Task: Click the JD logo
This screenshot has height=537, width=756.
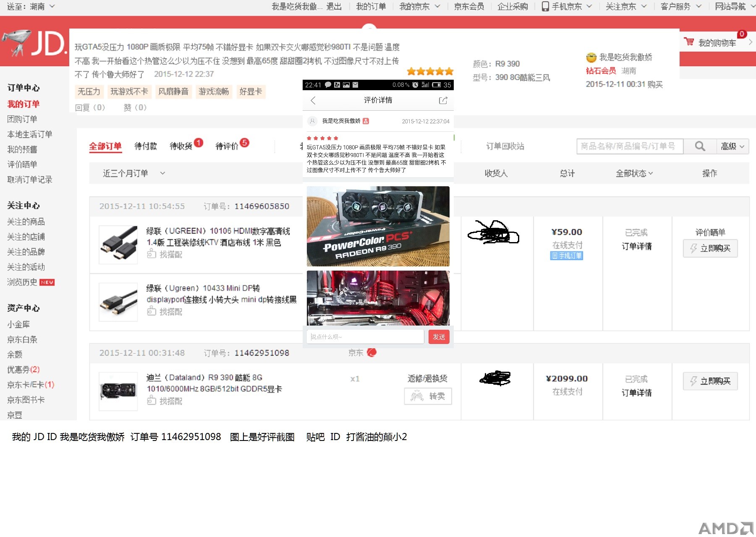Action: point(34,43)
